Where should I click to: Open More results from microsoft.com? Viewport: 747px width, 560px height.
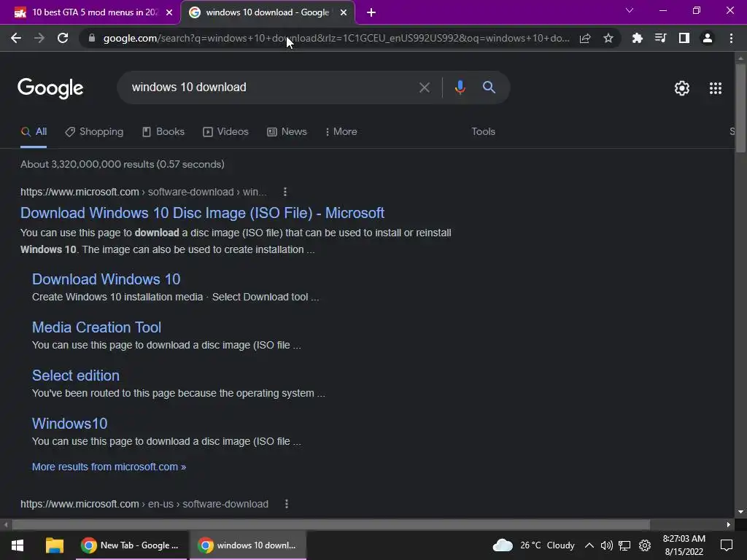(109, 467)
